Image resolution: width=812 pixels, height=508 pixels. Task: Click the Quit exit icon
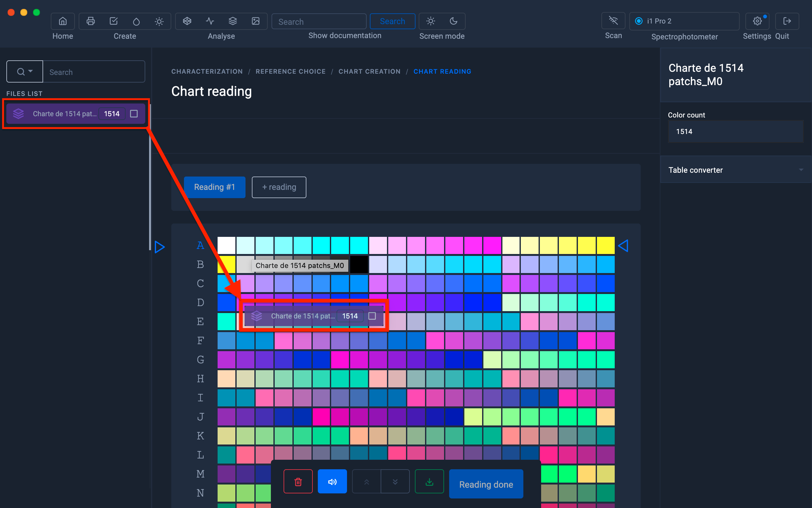point(787,21)
